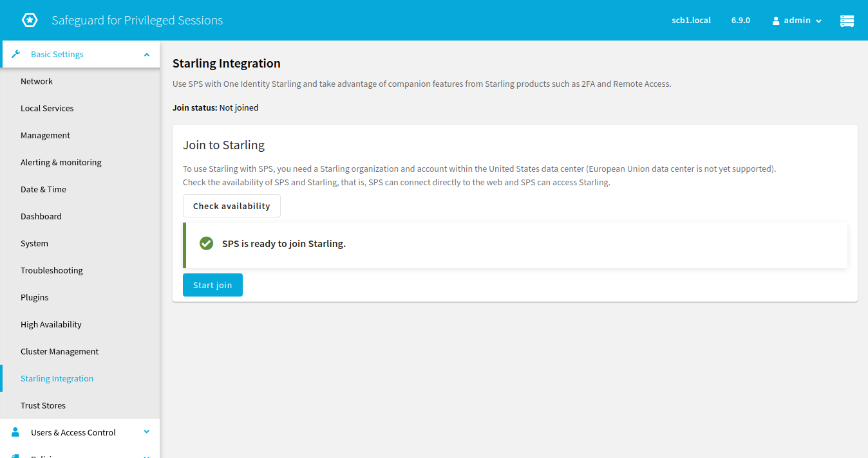This screenshot has width=868, height=458.
Task: Click the wrench icon beside Basic Settings
Action: pos(16,54)
